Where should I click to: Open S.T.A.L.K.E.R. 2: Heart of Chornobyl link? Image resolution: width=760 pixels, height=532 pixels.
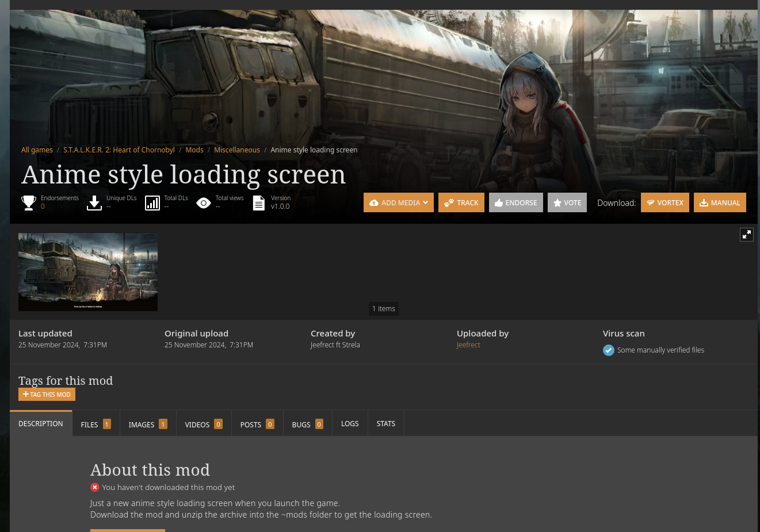[119, 150]
